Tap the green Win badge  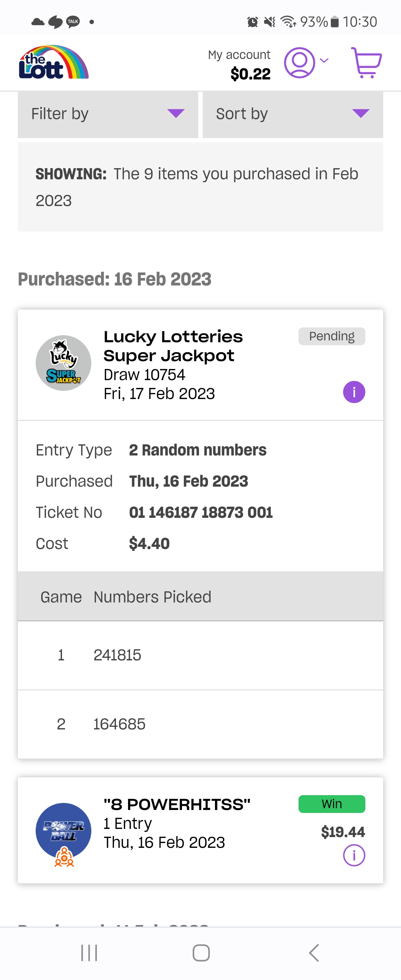[x=331, y=804]
